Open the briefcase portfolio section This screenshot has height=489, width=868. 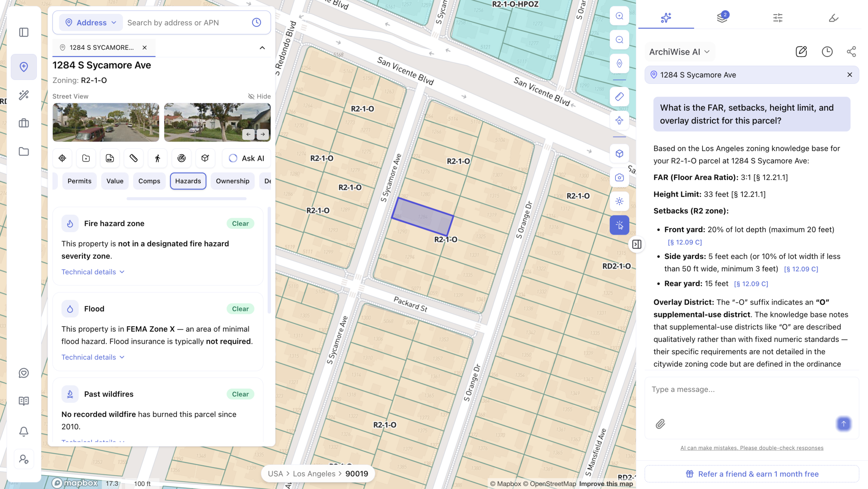coord(24,123)
